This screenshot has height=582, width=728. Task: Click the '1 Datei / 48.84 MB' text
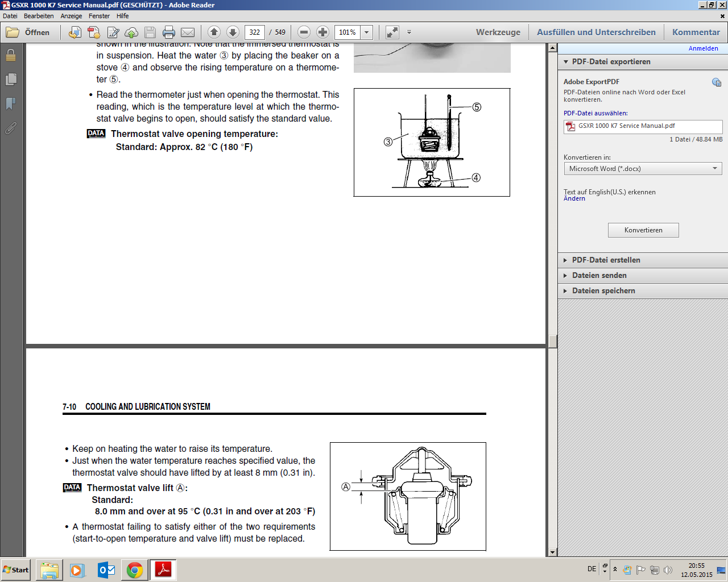pyautogui.click(x=696, y=139)
